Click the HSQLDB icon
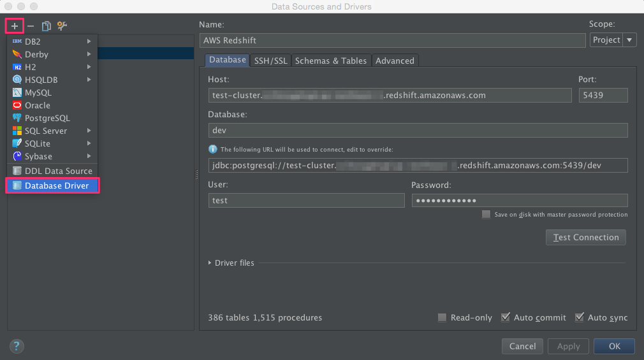The width and height of the screenshot is (644, 360). [x=17, y=80]
